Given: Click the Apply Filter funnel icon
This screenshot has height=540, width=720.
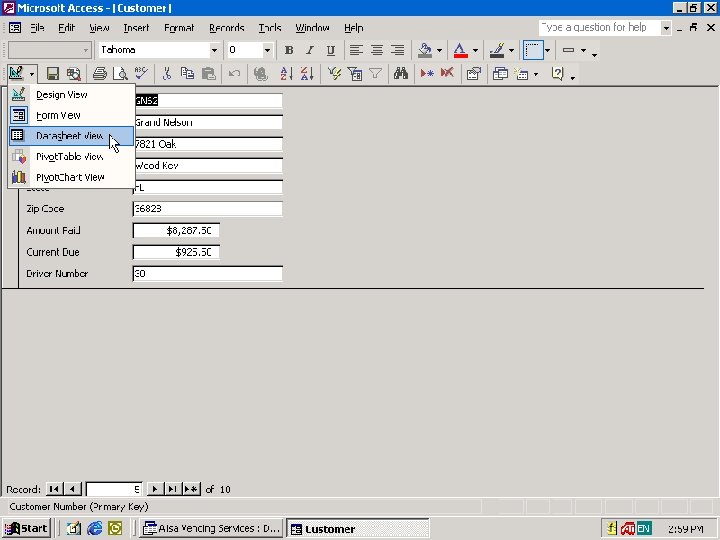Looking at the screenshot, I should pyautogui.click(x=375, y=73).
